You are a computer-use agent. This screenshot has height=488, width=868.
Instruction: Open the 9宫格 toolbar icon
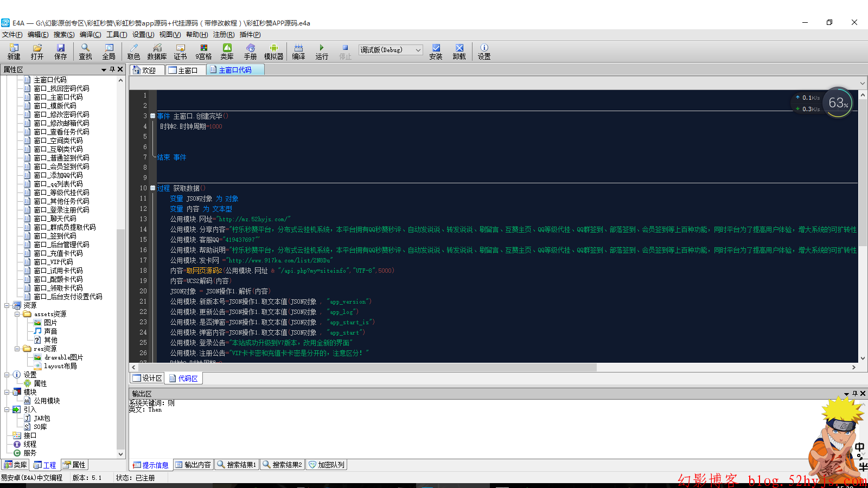203,52
